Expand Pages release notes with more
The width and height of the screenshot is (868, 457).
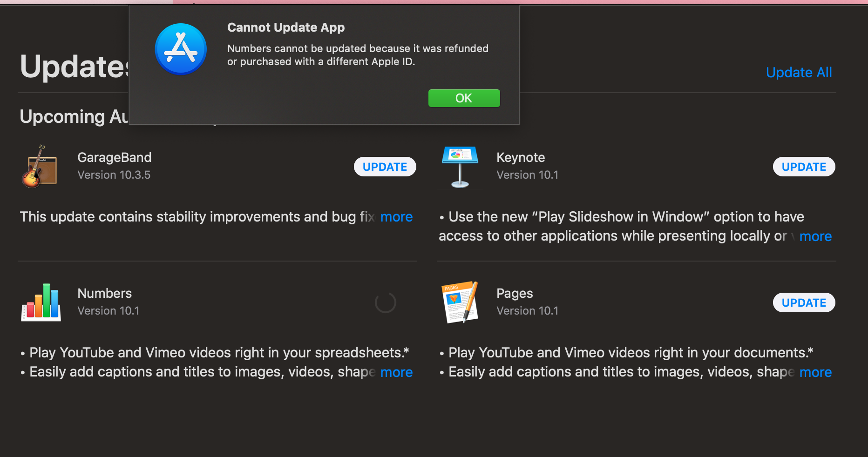[815, 372]
